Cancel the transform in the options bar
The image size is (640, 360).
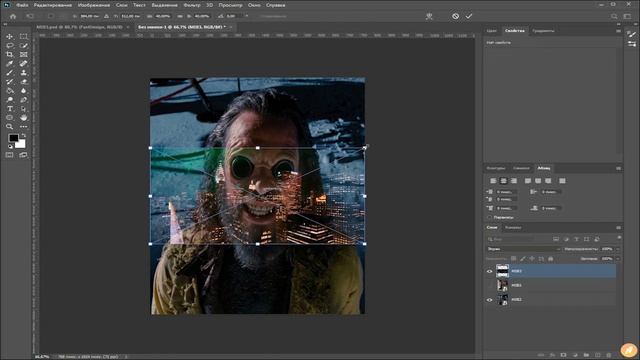point(455,16)
